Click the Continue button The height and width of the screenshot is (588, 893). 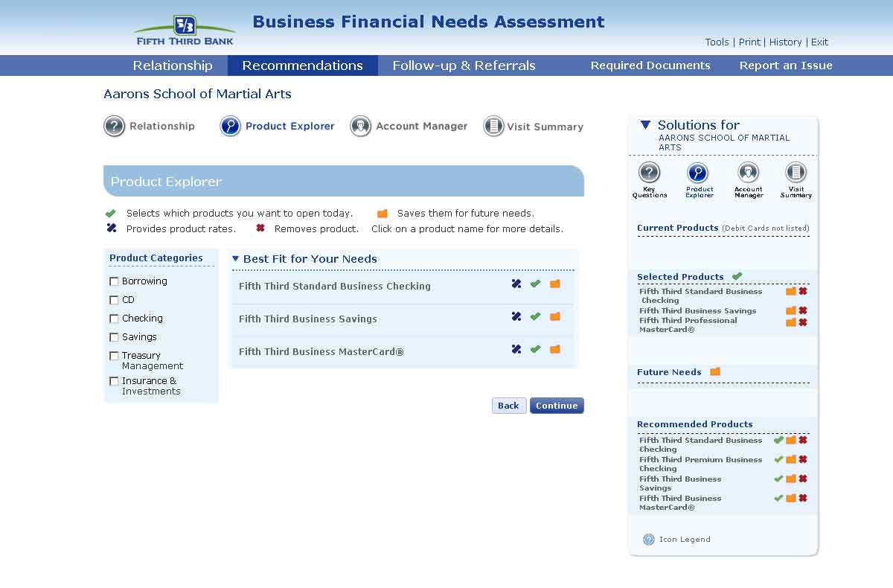click(557, 406)
